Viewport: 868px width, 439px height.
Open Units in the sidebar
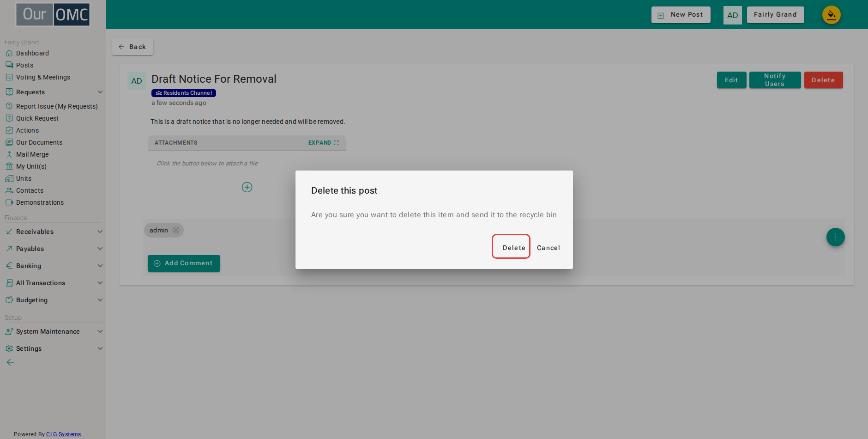(24, 178)
